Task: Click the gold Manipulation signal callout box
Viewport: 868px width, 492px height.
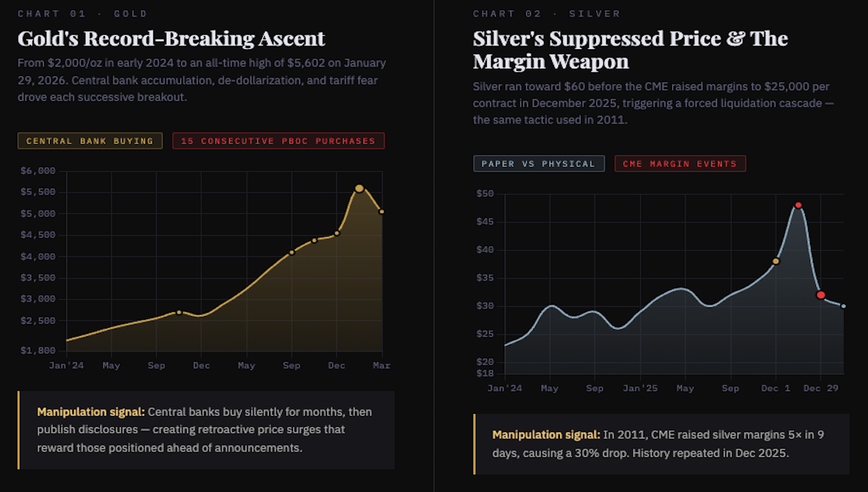Action: 205,429
